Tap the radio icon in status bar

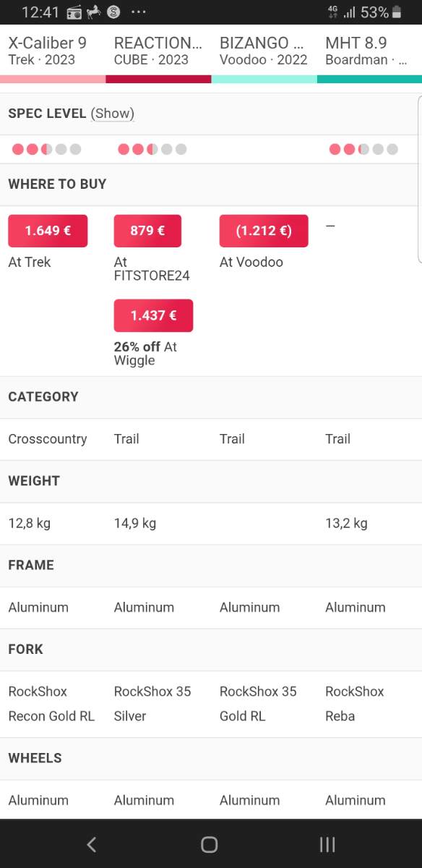click(x=74, y=12)
